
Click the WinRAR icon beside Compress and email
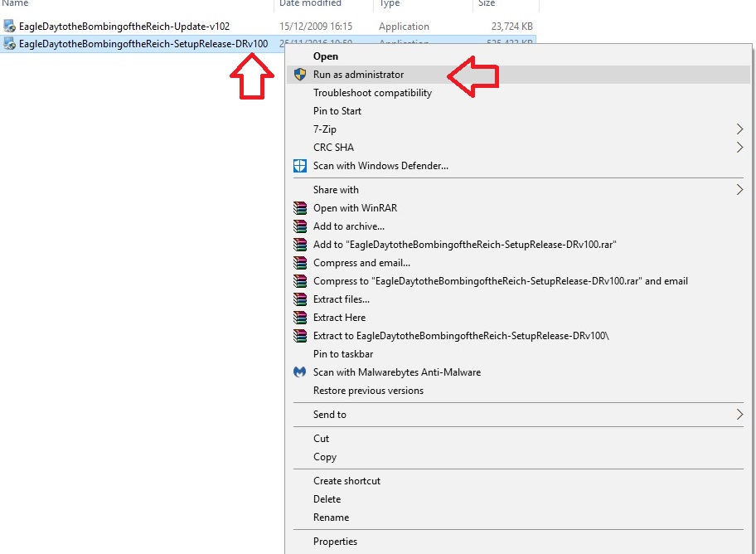(300, 263)
